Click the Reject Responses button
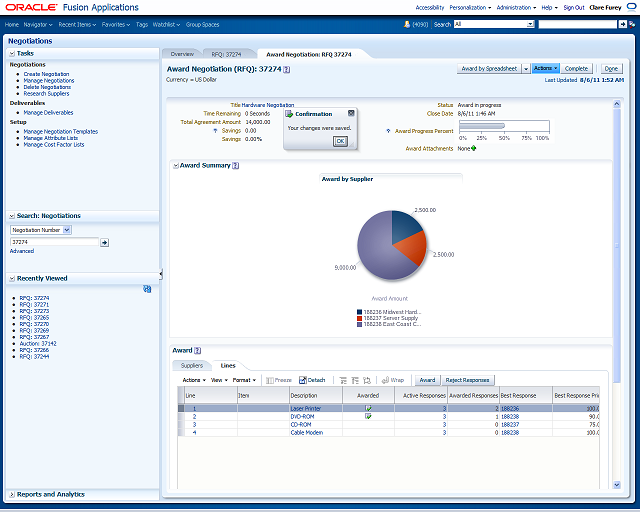The height and width of the screenshot is (512, 640). 467,380
